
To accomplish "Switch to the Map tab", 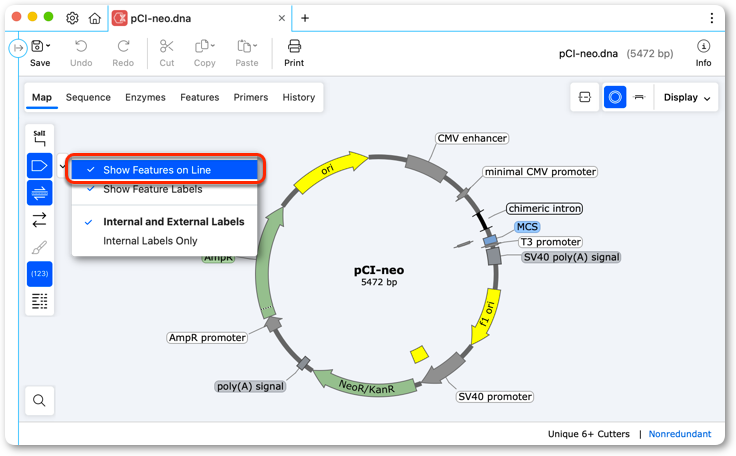I will [42, 97].
